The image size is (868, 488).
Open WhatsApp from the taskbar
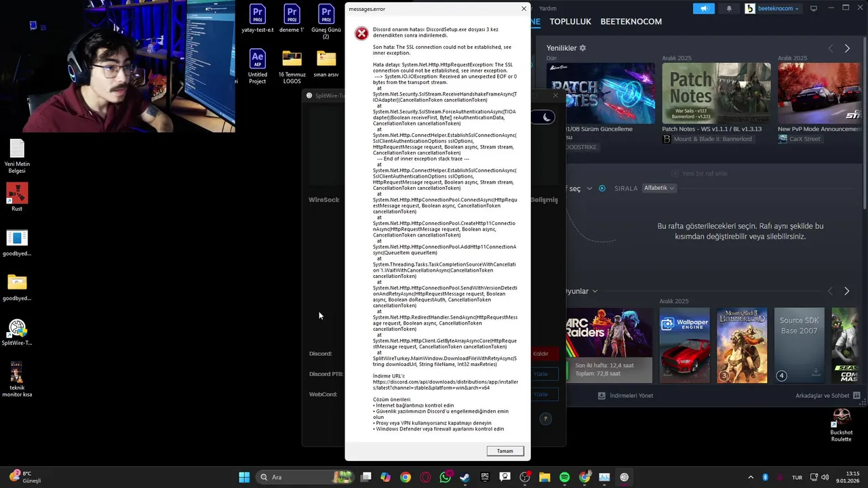point(445,477)
